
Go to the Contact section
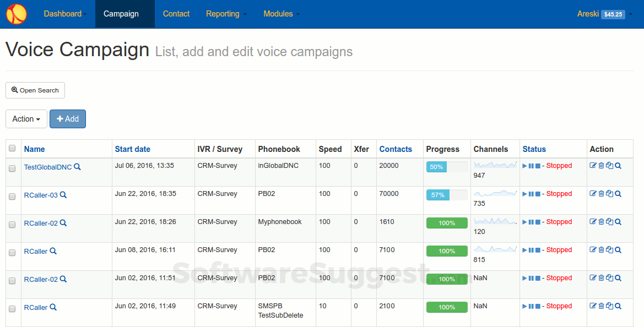[176, 14]
